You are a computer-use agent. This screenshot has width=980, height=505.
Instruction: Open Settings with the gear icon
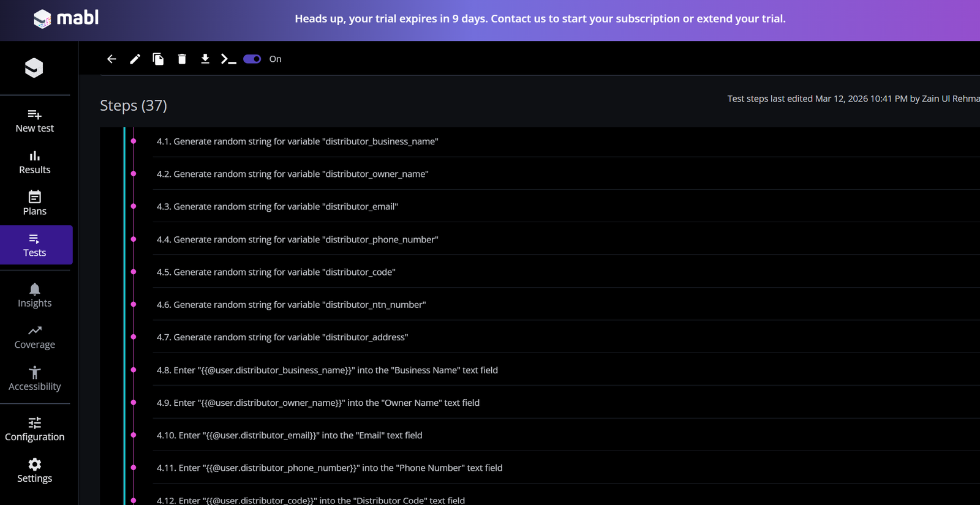pyautogui.click(x=35, y=471)
